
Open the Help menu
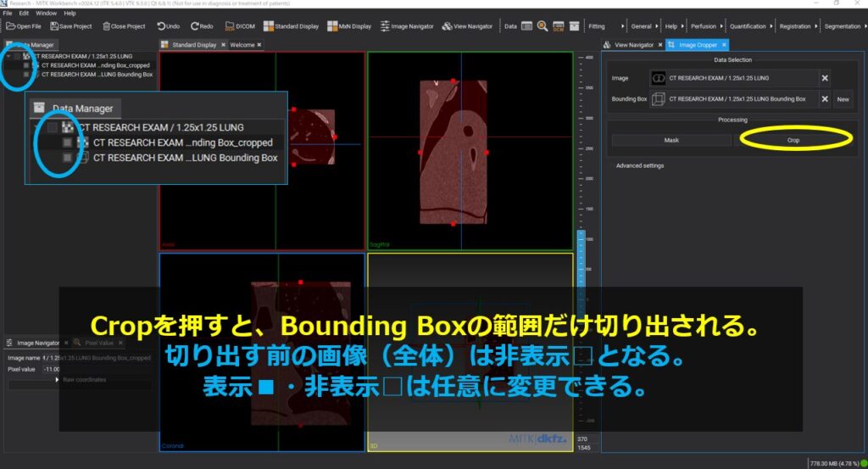(x=70, y=13)
